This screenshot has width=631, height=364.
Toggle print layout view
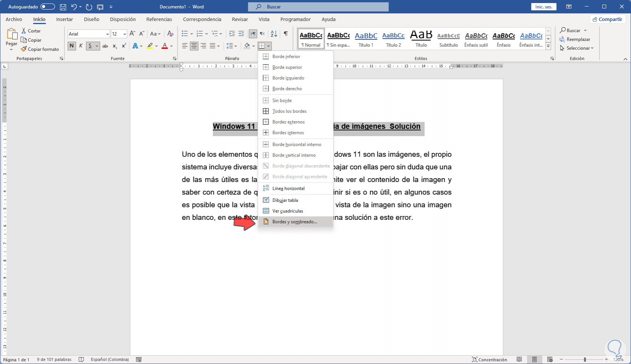pyautogui.click(x=534, y=359)
